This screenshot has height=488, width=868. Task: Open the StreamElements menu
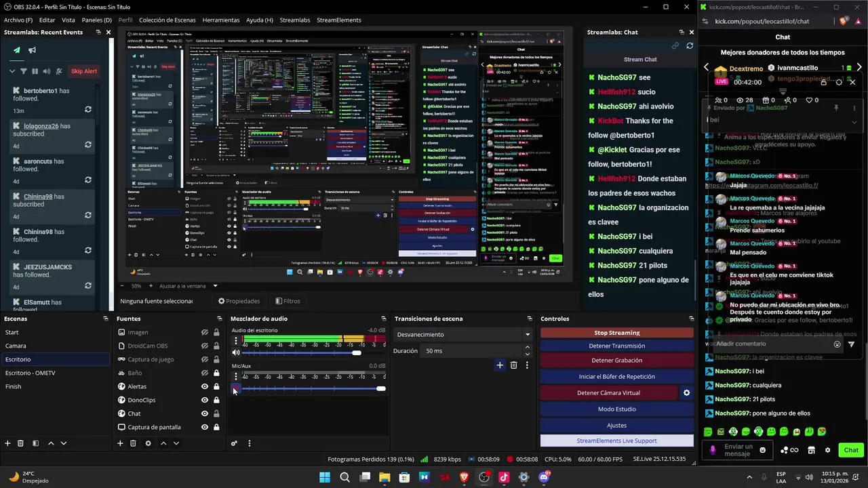338,20
